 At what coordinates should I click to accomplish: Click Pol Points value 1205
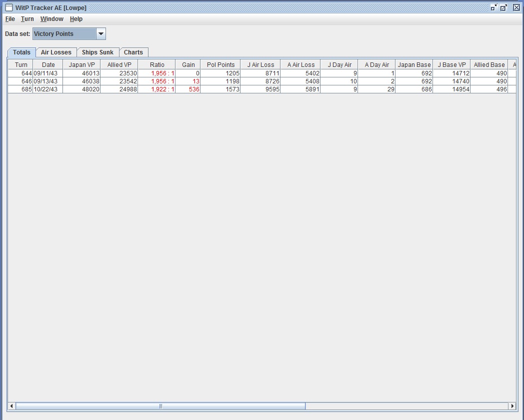[220, 73]
